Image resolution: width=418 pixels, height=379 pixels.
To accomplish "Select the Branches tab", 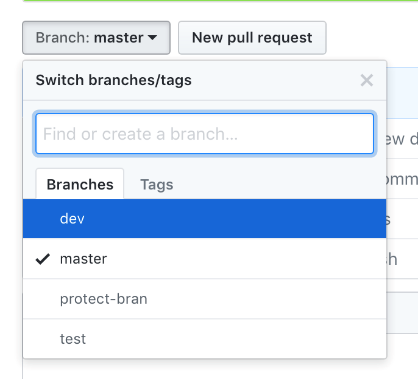I will [80, 184].
